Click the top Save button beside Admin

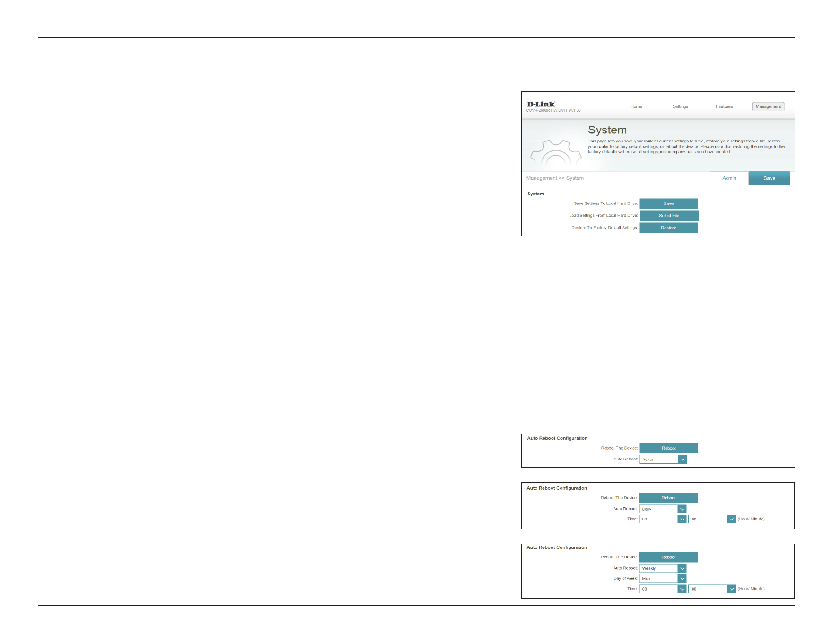pyautogui.click(x=769, y=178)
